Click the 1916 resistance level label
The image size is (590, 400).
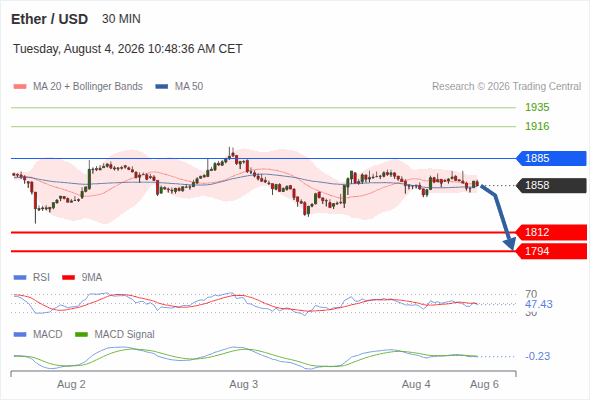[x=537, y=126]
